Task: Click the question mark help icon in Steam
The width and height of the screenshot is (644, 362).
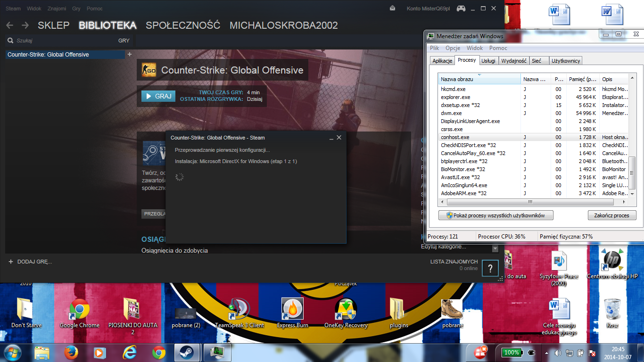Action: coord(490,269)
